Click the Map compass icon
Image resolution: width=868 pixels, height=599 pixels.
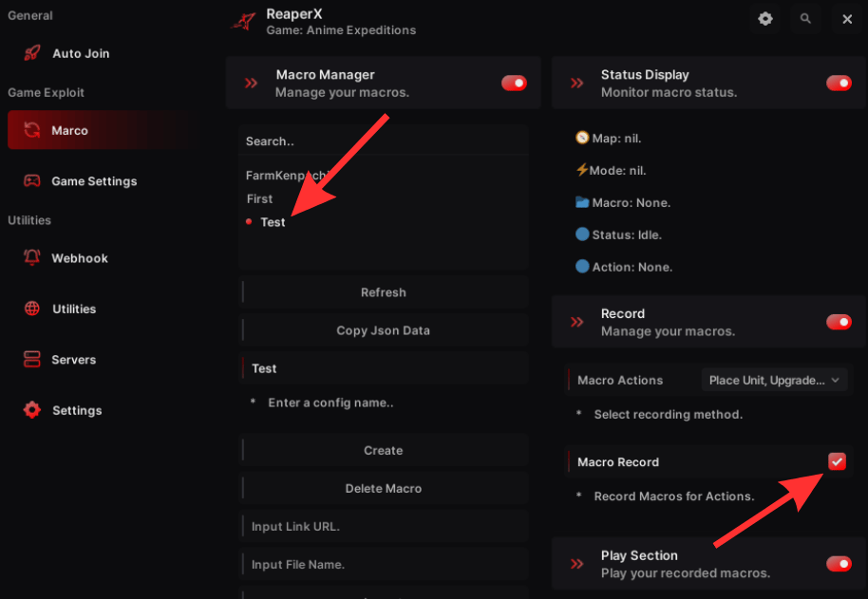582,138
